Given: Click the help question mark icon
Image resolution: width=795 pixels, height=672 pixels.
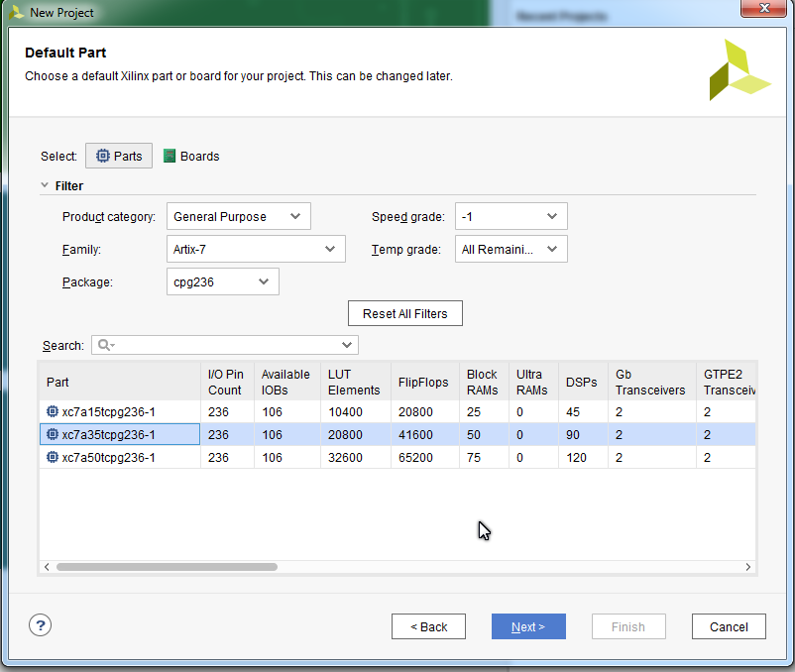Looking at the screenshot, I should coord(40,625).
